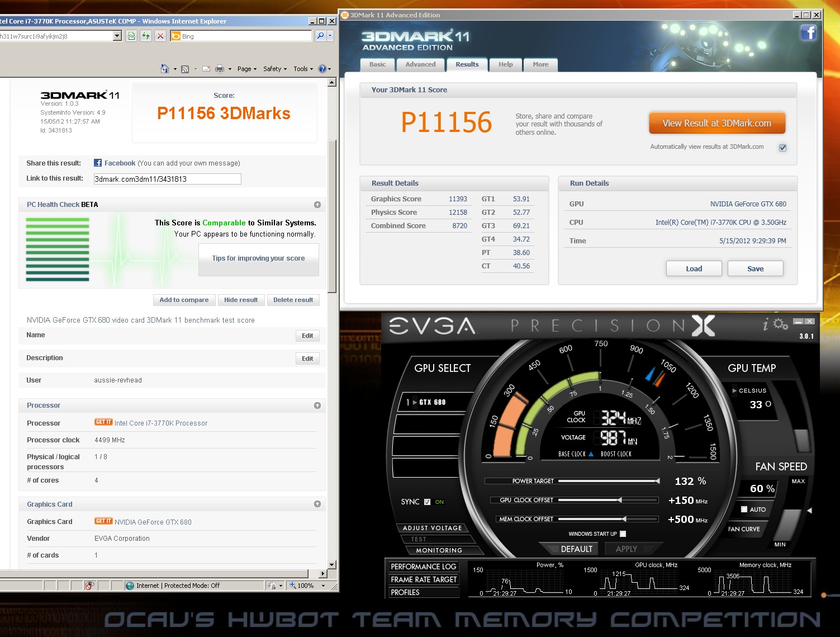This screenshot has width=840, height=637.
Task: Switch to the Help tab in 3DMark 11
Action: tap(505, 64)
